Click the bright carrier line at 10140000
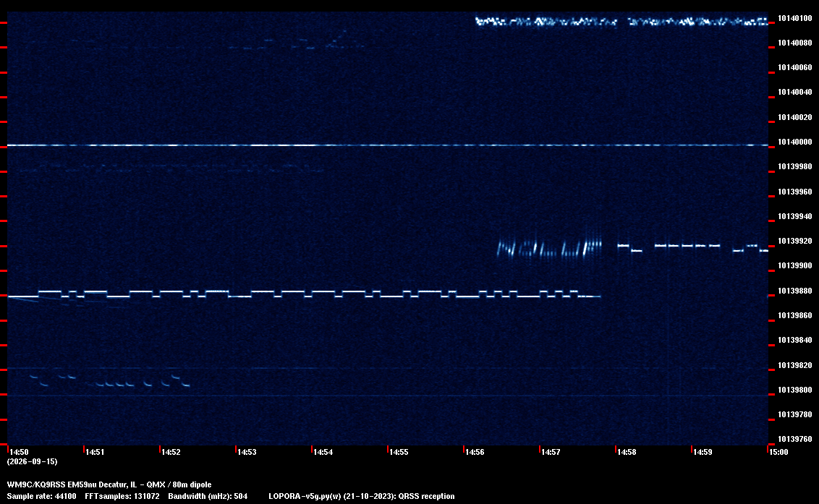Screen dimensions: 819x504 click(x=388, y=145)
